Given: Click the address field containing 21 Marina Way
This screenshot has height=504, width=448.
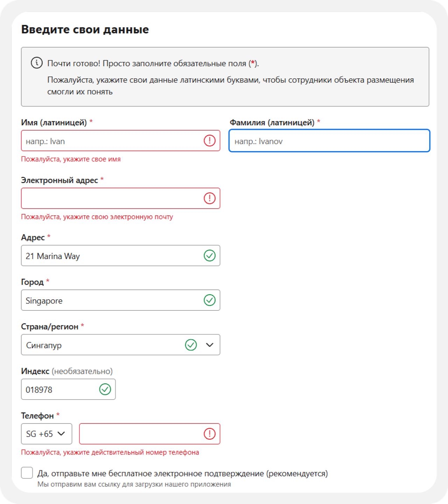Looking at the screenshot, I should pos(121,255).
